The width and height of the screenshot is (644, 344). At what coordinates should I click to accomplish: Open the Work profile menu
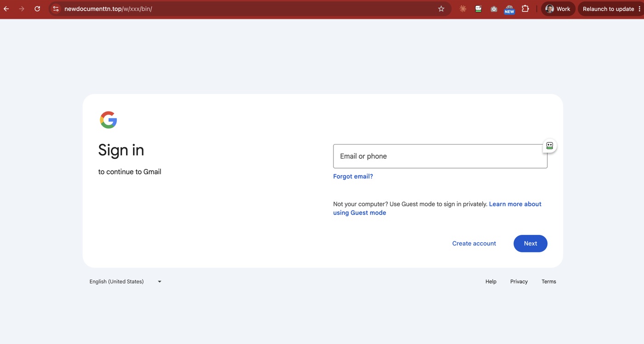click(x=558, y=9)
